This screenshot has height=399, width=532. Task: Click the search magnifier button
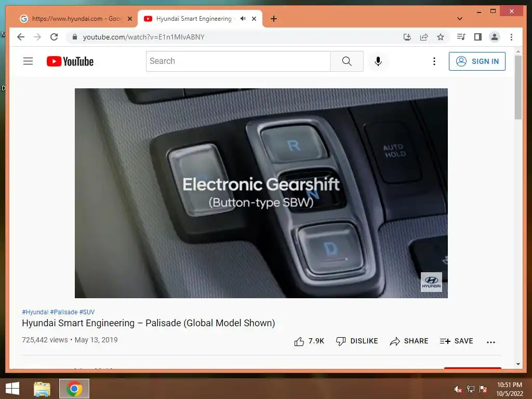click(x=347, y=61)
